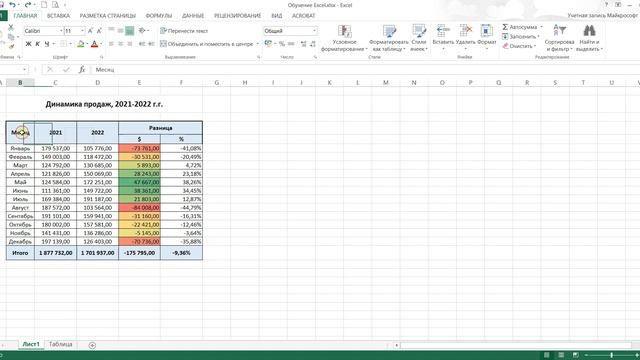Click the Insert cells (Вставить) icon
Image resolution: width=640 pixels, height=360 pixels.
pyautogui.click(x=442, y=31)
